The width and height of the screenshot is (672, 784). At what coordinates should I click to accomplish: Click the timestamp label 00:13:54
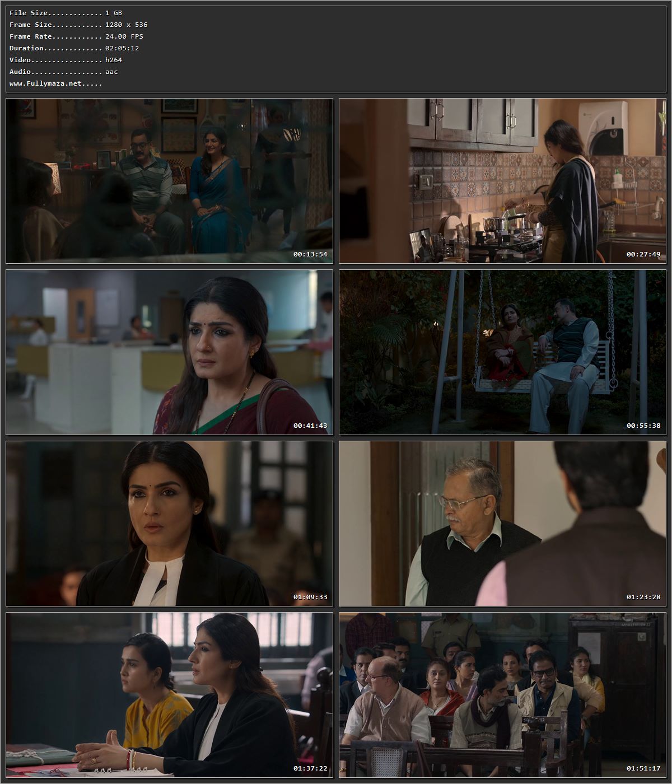point(310,254)
